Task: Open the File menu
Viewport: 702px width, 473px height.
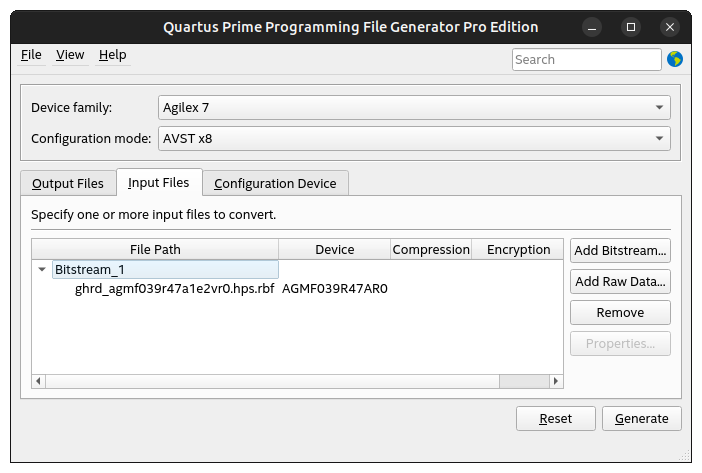Action: click(31, 55)
